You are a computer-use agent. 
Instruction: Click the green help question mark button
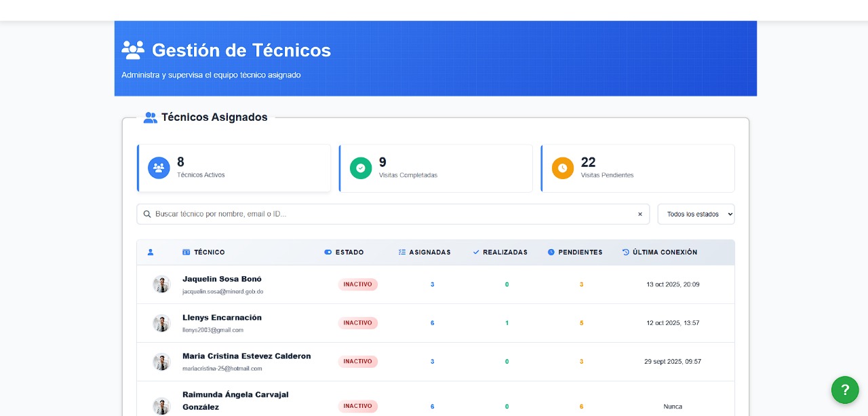845,390
